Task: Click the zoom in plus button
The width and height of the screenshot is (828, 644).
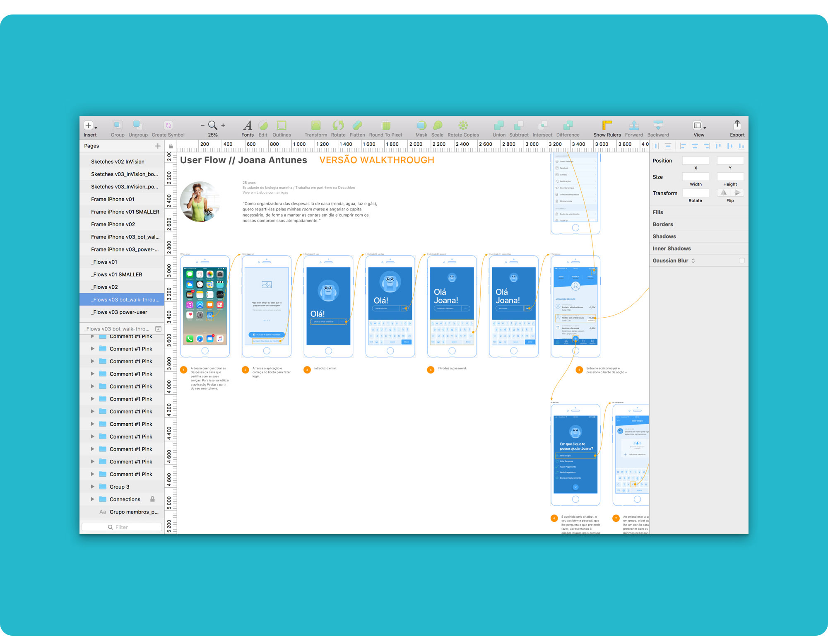Action: [223, 125]
